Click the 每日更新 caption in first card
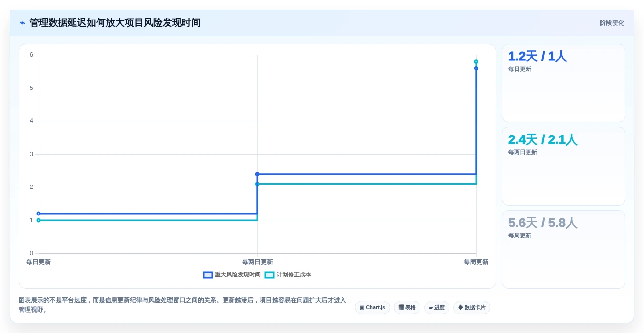Image resolution: width=644 pixels, height=333 pixels. click(520, 69)
